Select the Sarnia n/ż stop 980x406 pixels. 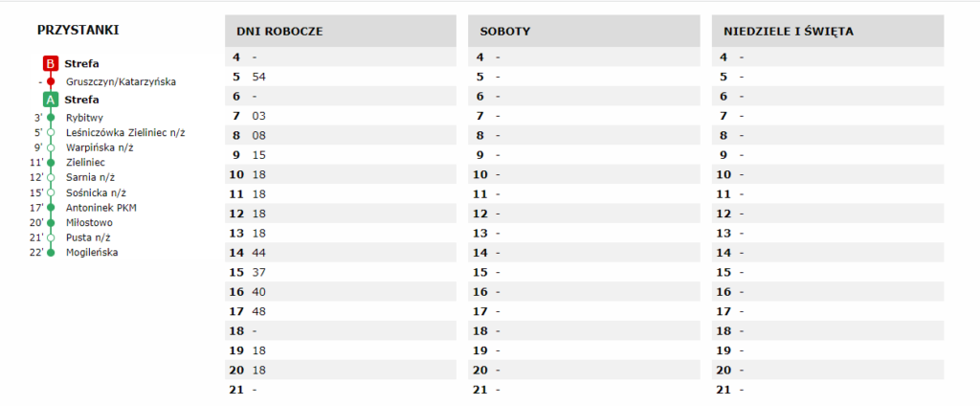(90, 177)
